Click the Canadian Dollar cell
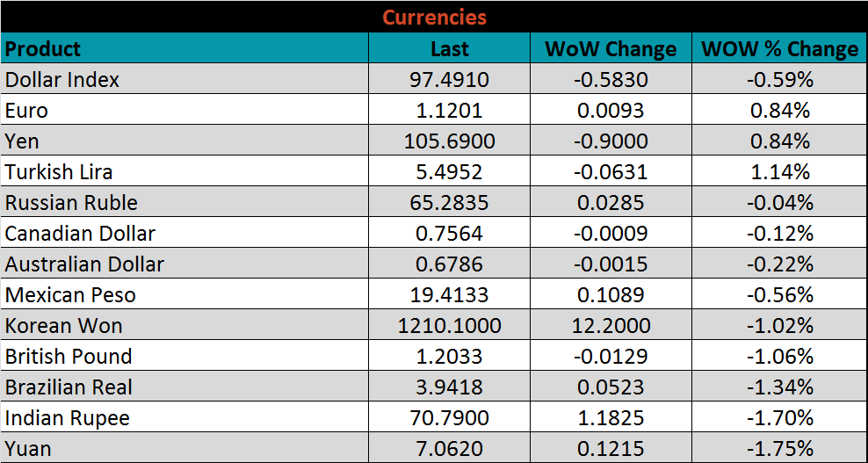 [x=80, y=234]
